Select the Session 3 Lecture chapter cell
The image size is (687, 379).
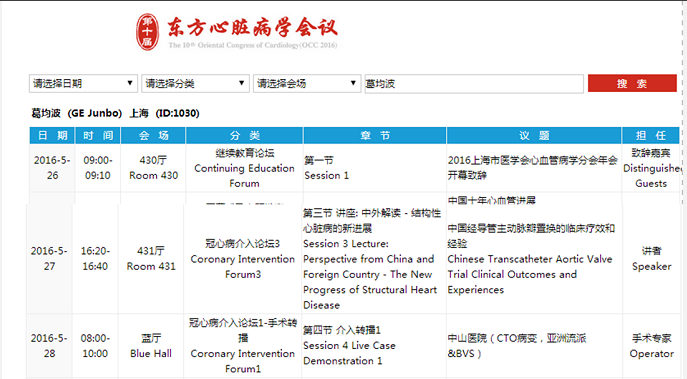tap(373, 259)
